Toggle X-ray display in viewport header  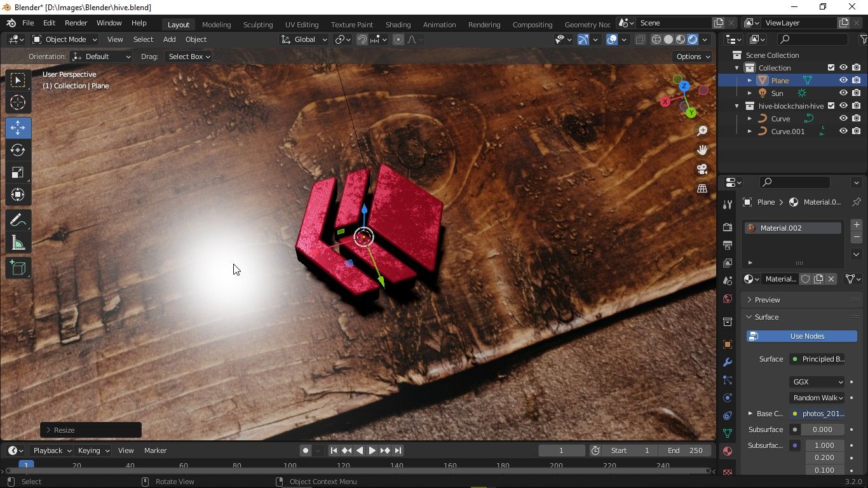point(640,39)
